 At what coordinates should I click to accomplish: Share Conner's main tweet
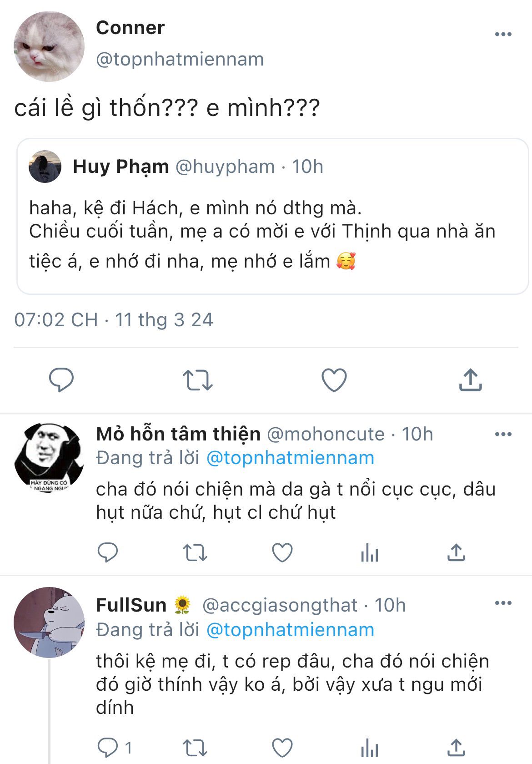(x=470, y=380)
